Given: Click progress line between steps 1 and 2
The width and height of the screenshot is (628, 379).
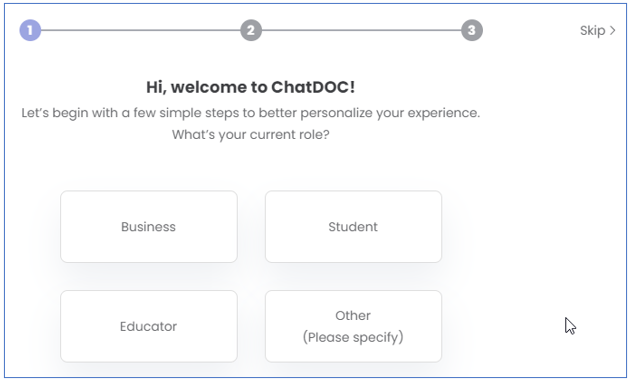Looking at the screenshot, I should coord(141,30).
